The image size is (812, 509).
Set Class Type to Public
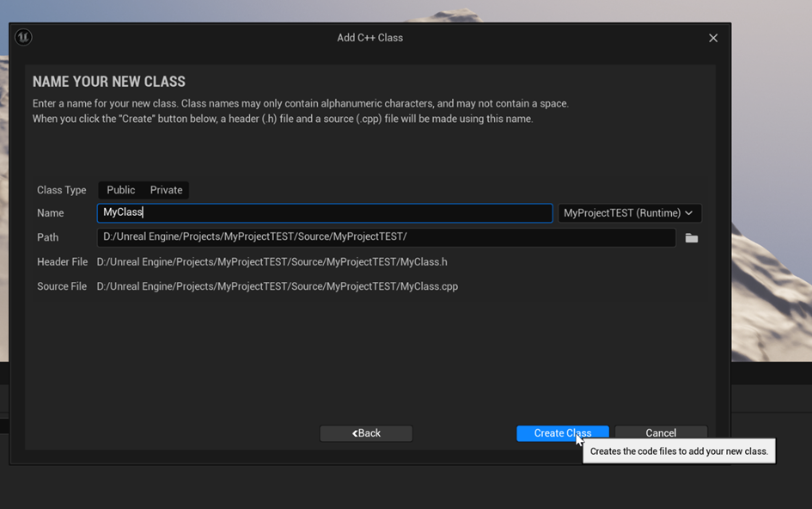pos(120,190)
